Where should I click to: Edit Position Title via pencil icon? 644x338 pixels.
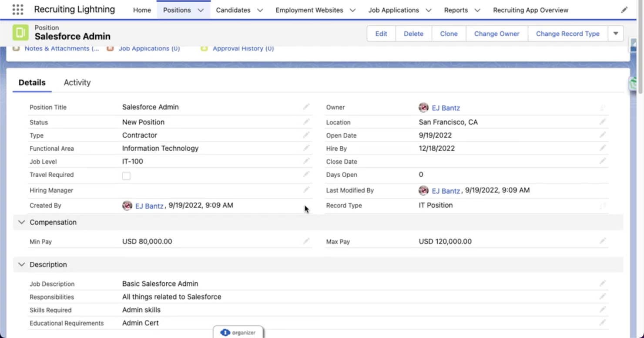coord(306,107)
